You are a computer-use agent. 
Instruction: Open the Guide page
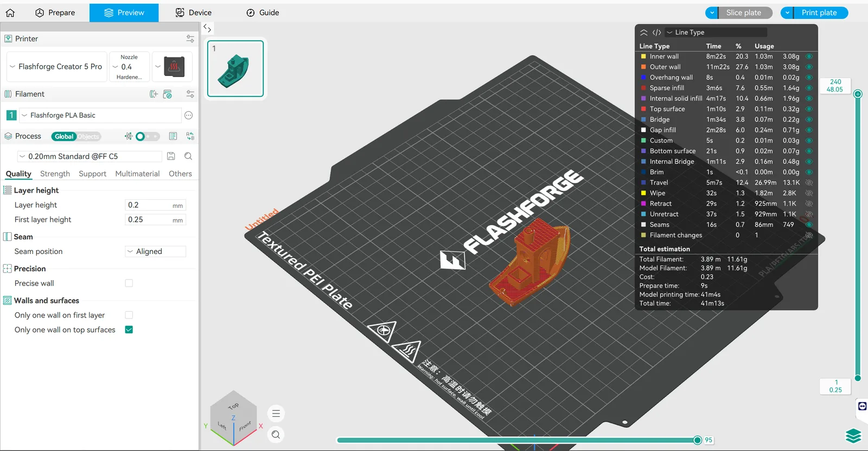pos(263,12)
